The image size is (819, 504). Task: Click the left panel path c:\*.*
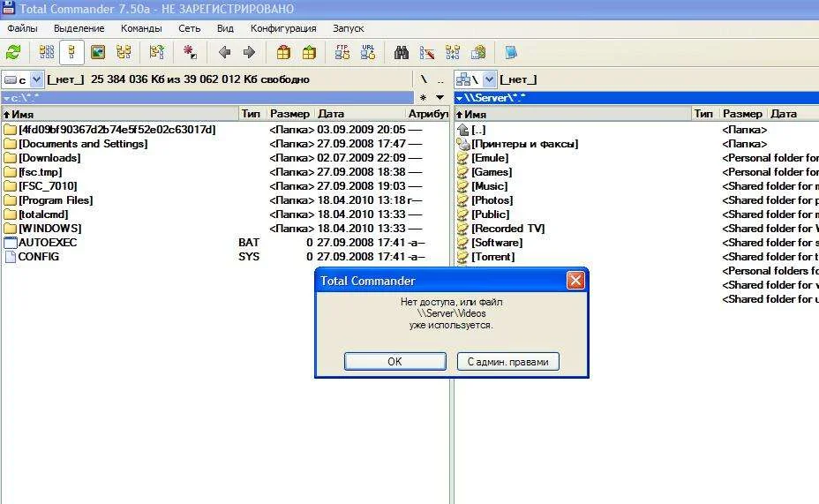pyautogui.click(x=207, y=98)
